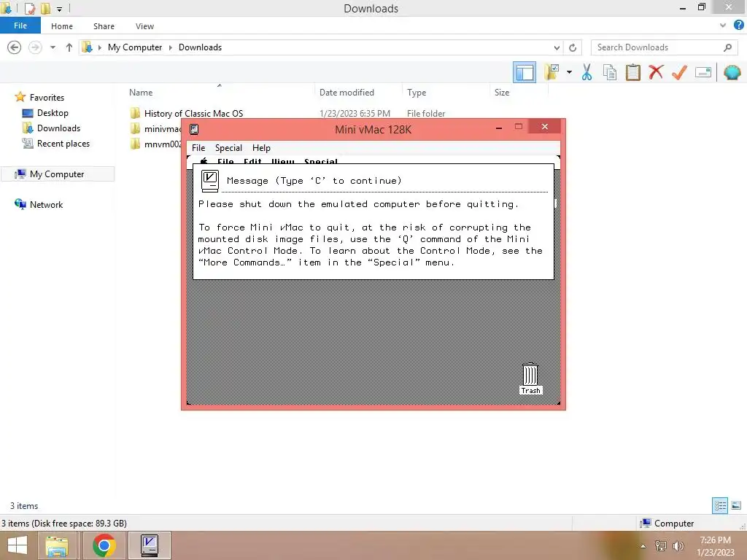The width and height of the screenshot is (747, 560).
Task: Expand the ribbon with the chevron
Action: click(723, 26)
